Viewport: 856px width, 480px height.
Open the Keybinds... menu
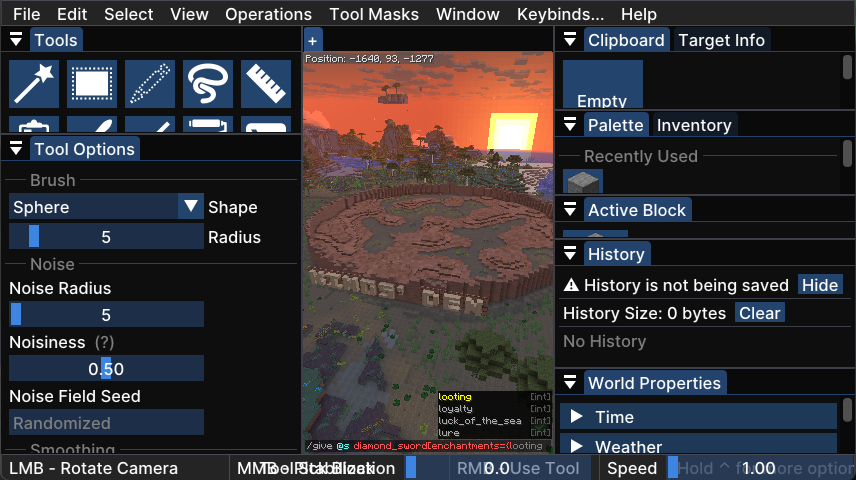click(x=560, y=14)
